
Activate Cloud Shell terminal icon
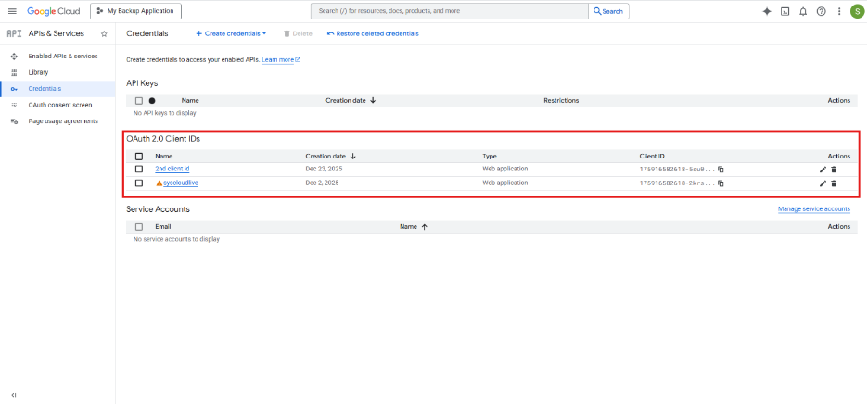coord(785,11)
